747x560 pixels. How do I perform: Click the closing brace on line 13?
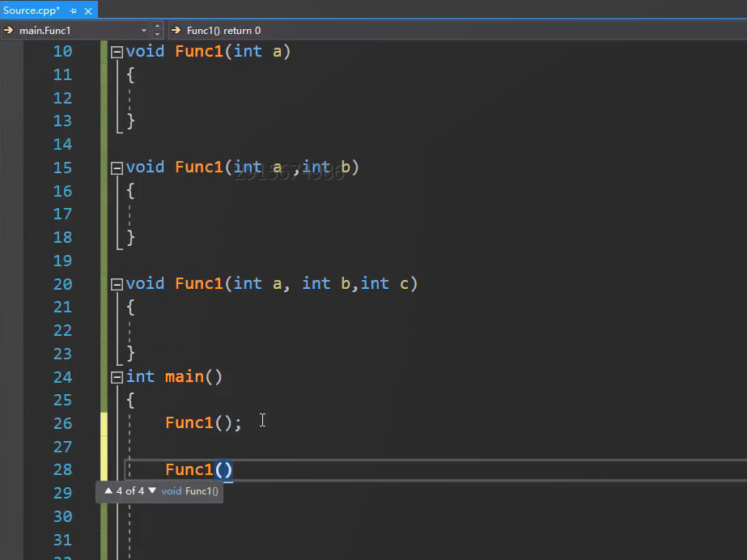pos(130,121)
